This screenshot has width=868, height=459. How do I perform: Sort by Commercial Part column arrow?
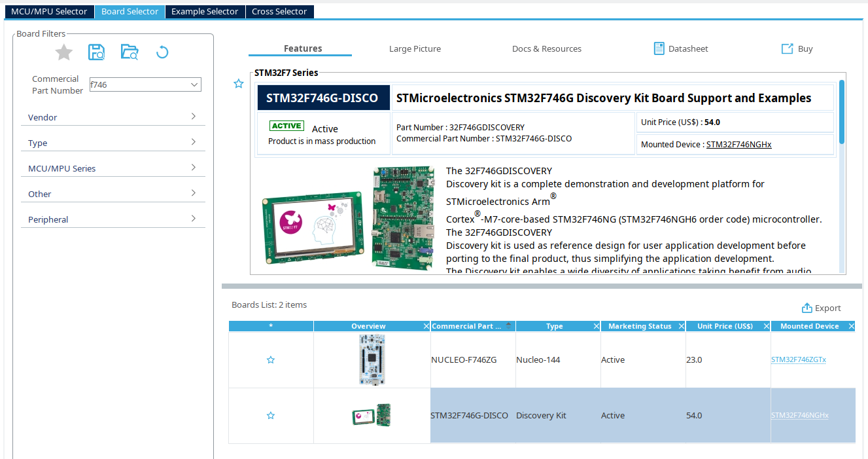pos(509,325)
